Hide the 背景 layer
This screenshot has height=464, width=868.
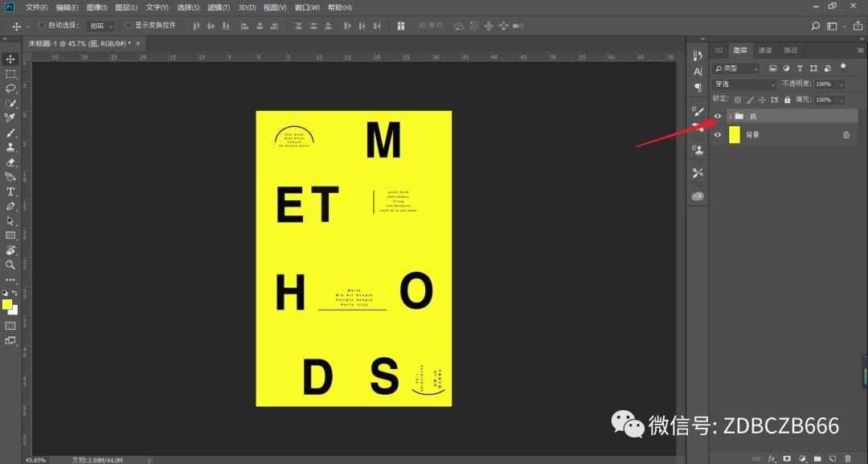[718, 134]
